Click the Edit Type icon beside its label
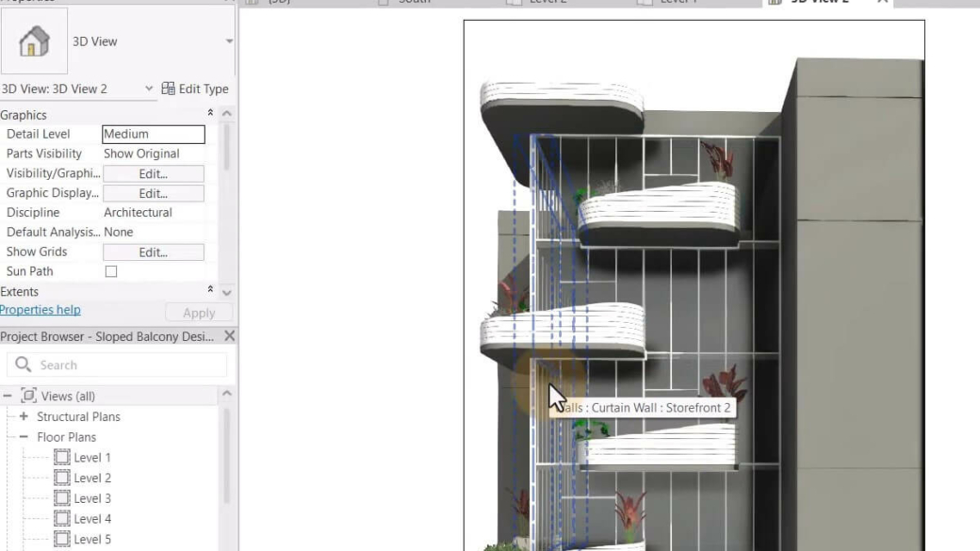The image size is (980, 551). pyautogui.click(x=168, y=89)
